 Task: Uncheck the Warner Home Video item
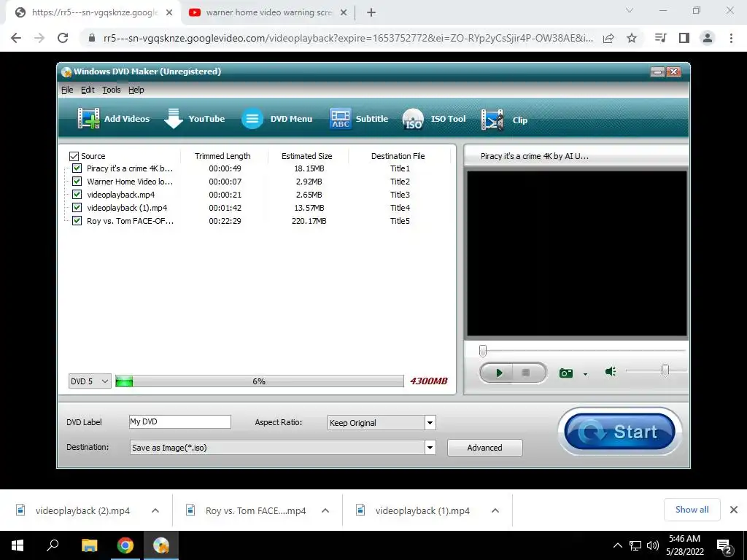tap(77, 182)
